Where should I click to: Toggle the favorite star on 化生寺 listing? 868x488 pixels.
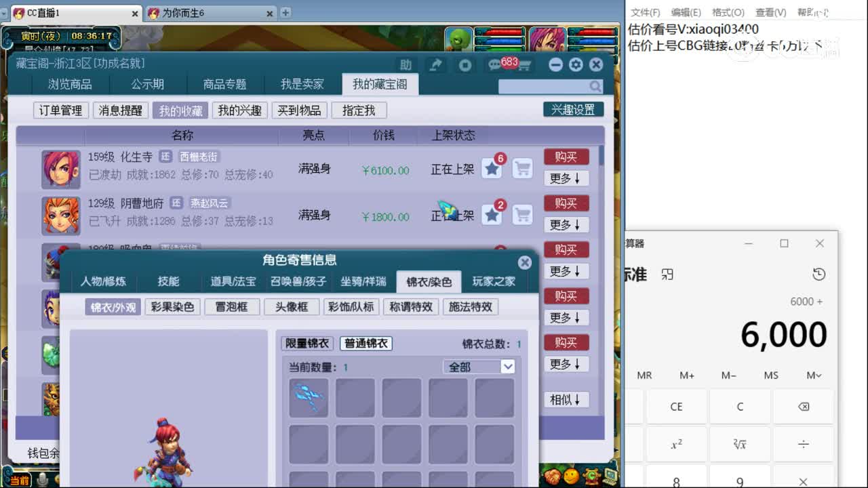pos(492,168)
